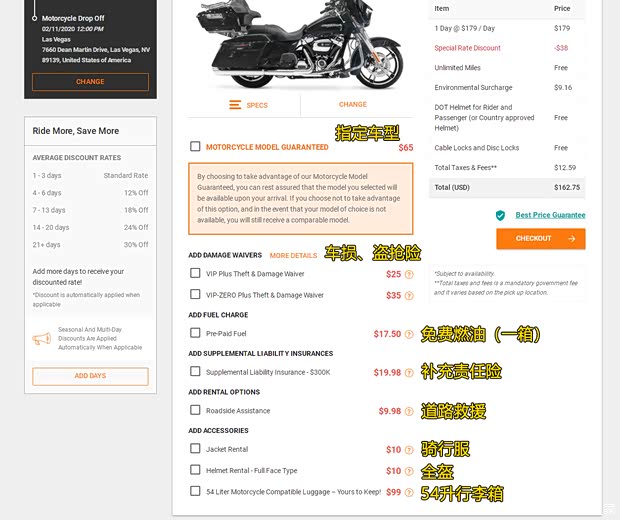Click help icon beside VIP-ZERO Plus waiver

[409, 295]
